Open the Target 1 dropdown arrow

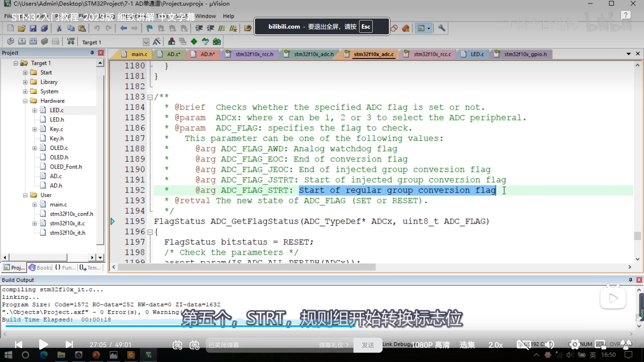[x=146, y=42]
